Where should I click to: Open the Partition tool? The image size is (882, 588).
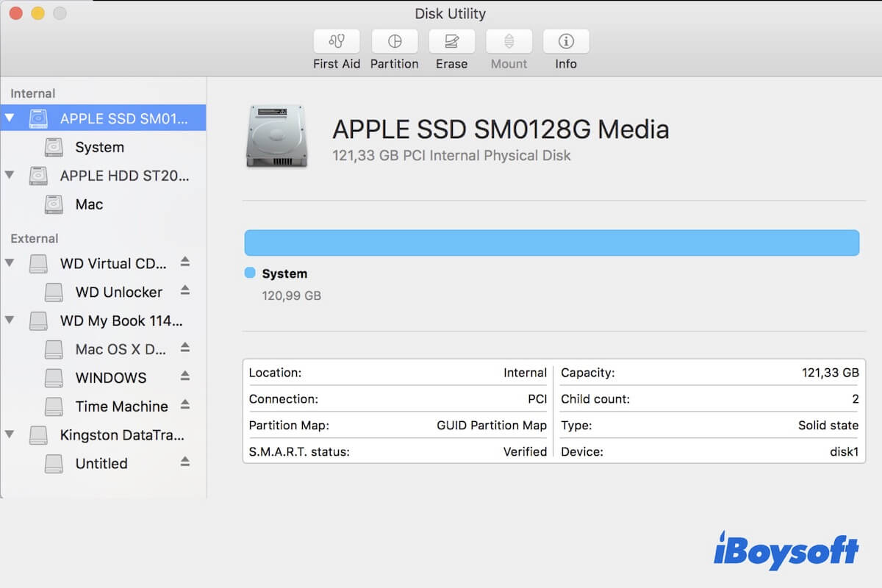coord(395,41)
